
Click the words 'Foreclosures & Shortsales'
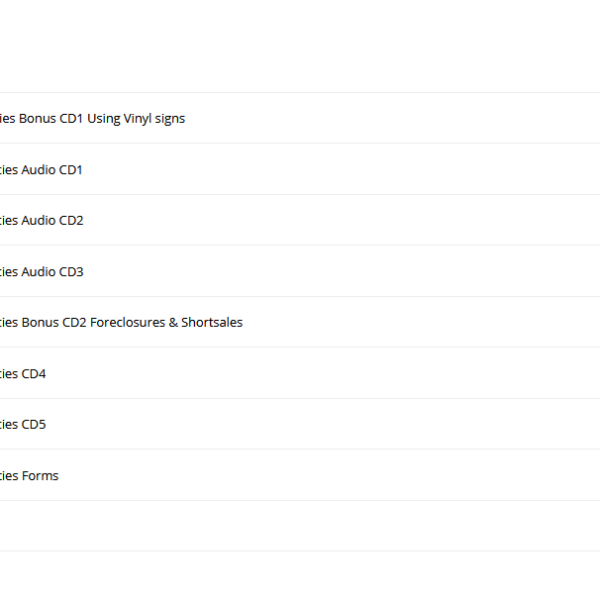point(166,323)
